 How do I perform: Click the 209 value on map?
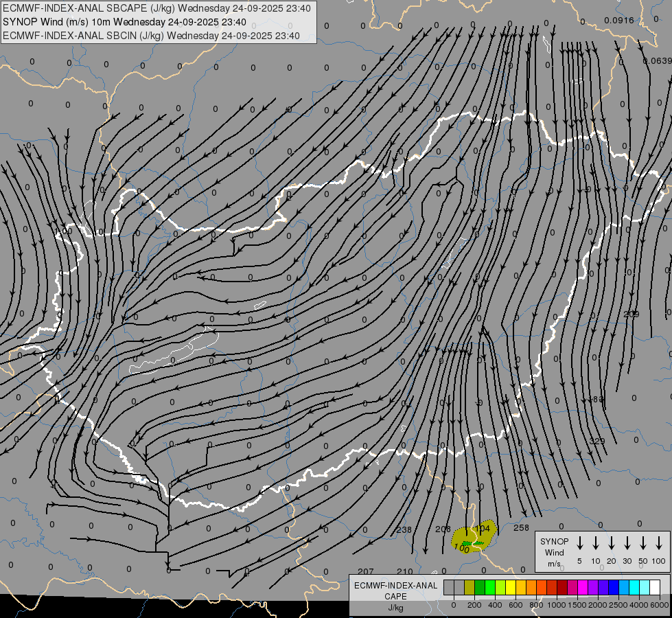pos(632,314)
